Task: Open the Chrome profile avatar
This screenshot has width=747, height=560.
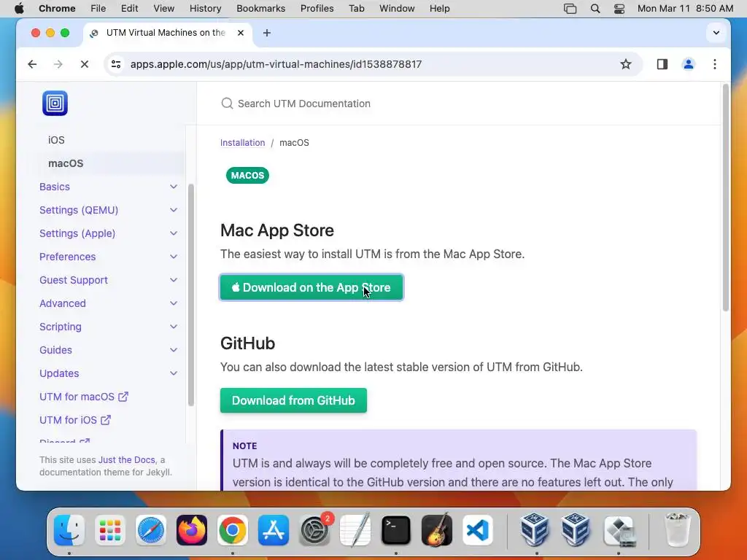Action: [688, 64]
